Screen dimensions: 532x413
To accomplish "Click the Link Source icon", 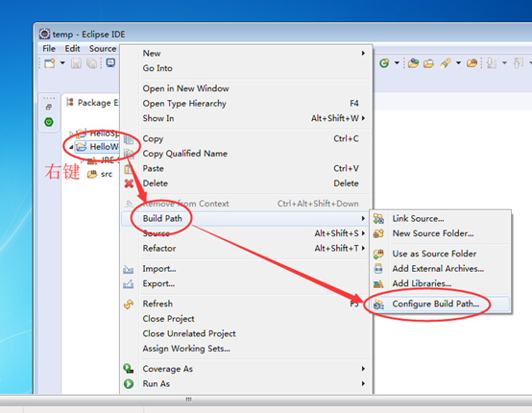I will (378, 219).
